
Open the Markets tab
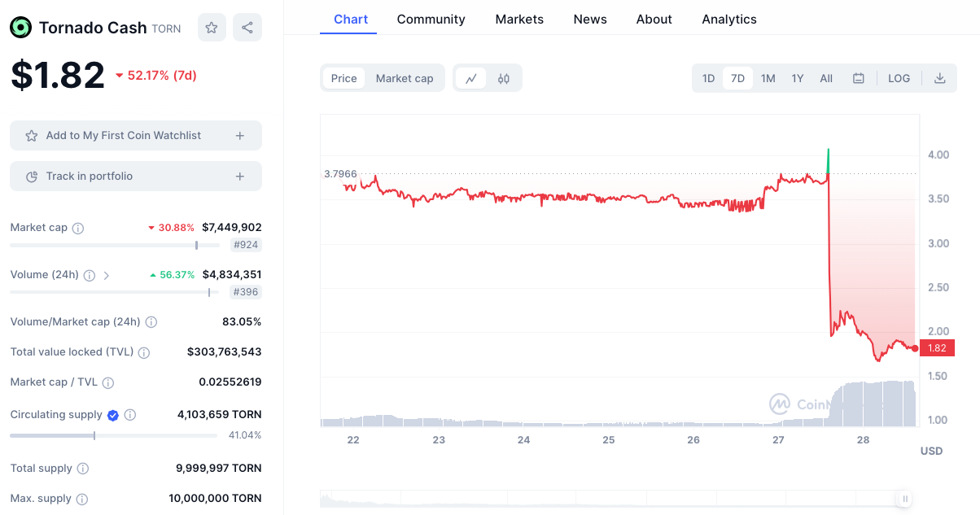519,19
